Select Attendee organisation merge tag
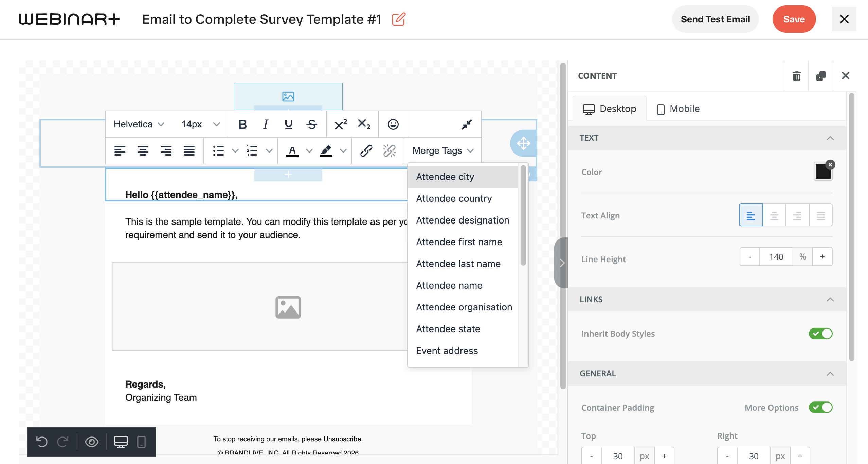The width and height of the screenshot is (868, 464). pyautogui.click(x=463, y=307)
